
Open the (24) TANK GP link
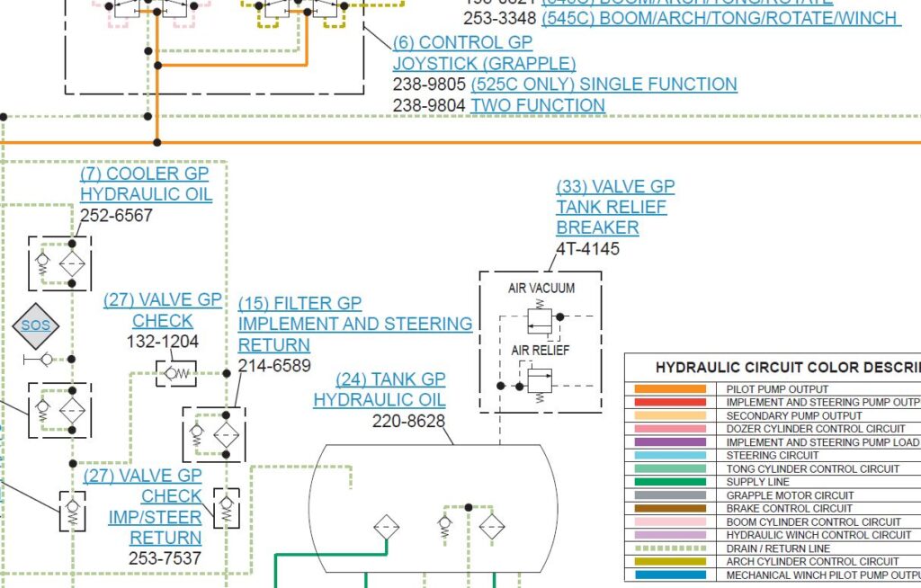390,379
